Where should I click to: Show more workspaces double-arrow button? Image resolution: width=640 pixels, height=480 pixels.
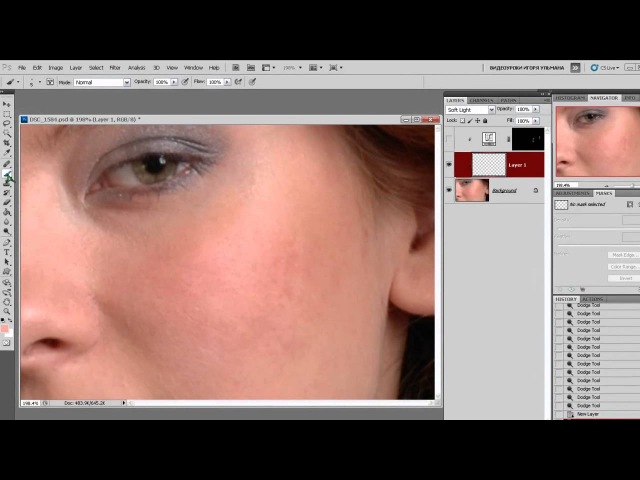[x=575, y=68]
